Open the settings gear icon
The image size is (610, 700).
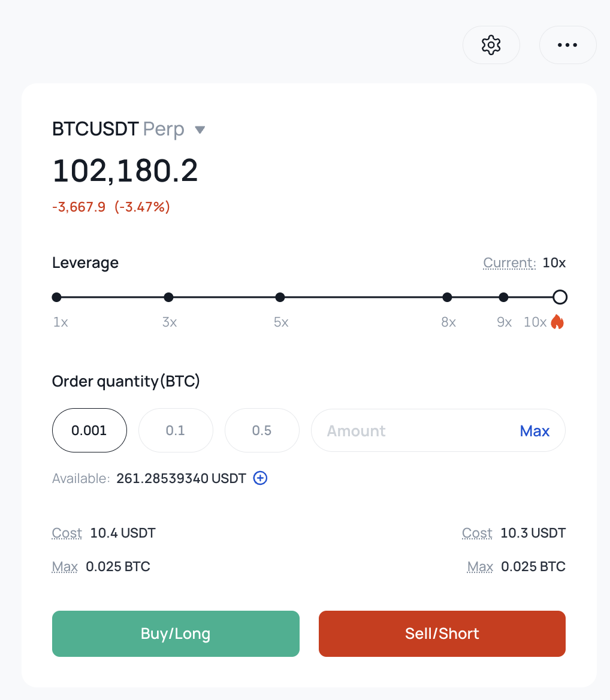pos(491,45)
